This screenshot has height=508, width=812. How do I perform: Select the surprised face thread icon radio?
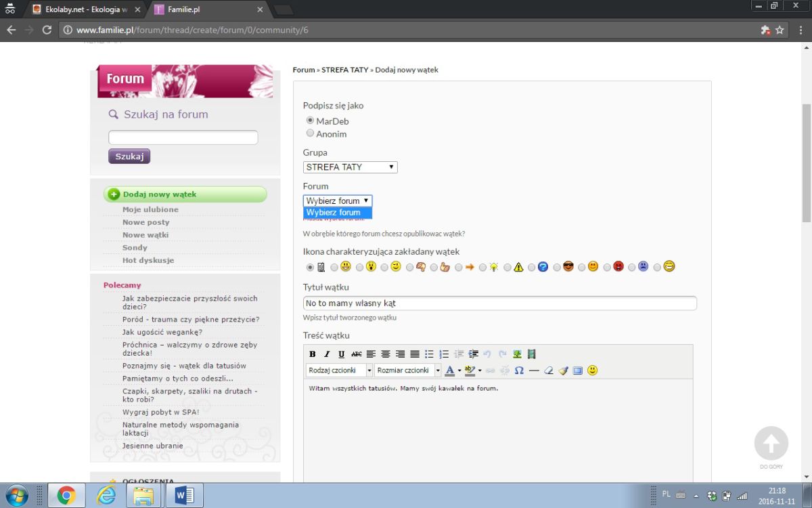pyautogui.click(x=360, y=267)
